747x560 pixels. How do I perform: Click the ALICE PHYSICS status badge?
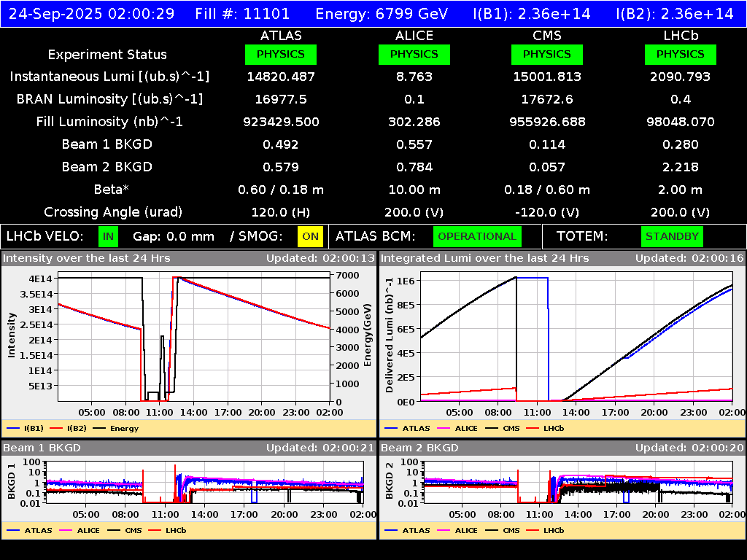414,54
